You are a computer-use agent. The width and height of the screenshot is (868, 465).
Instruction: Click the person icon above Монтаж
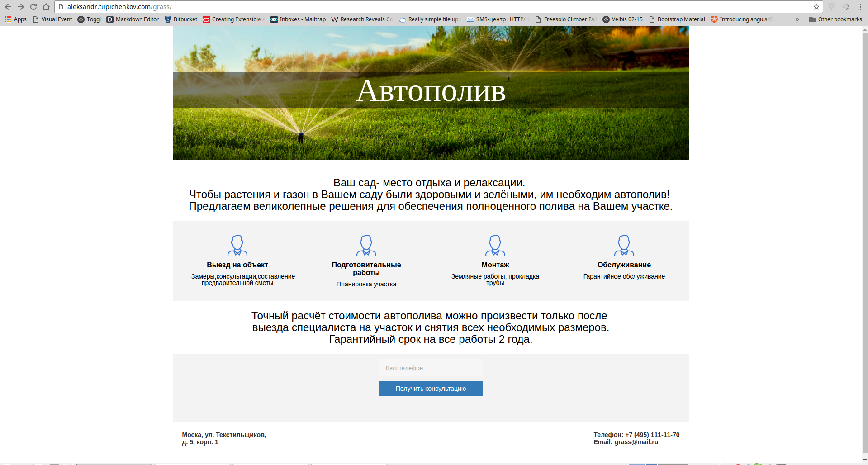coord(495,246)
